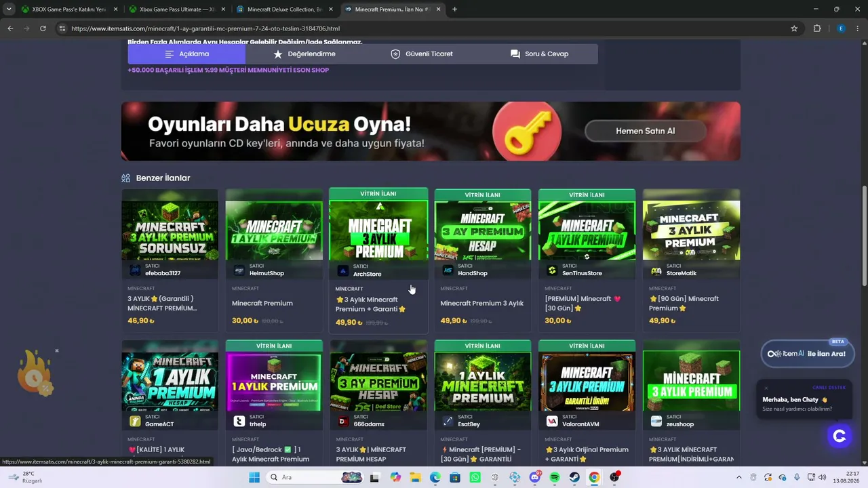Image resolution: width=868 pixels, height=488 pixels.
Task: Click the 666adamx seller avatar icon
Action: tap(343, 421)
